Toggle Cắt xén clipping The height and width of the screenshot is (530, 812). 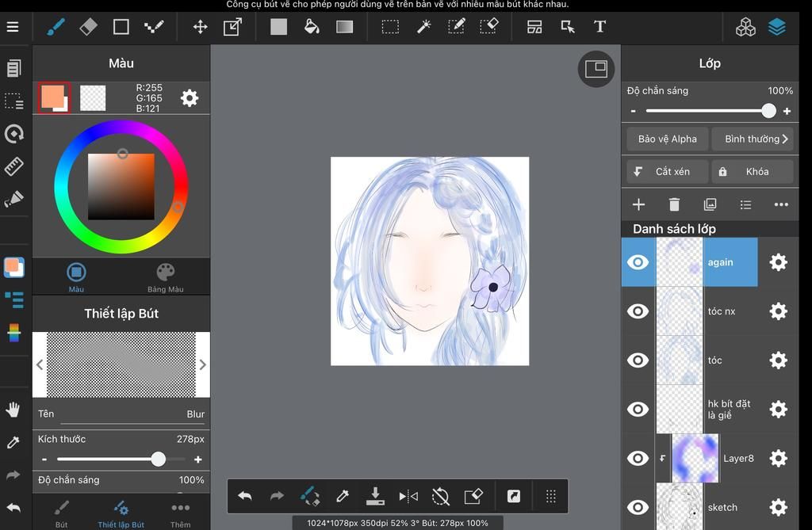(x=667, y=172)
